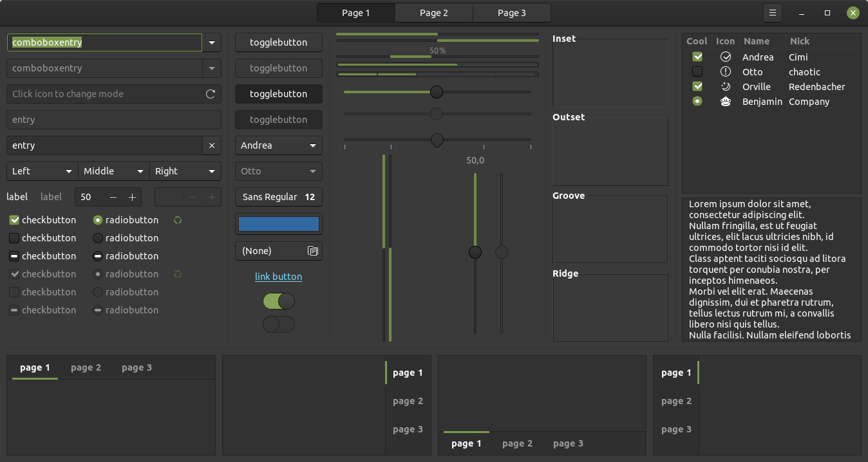Click the knob of the top horizontal slider
This screenshot has width=868, height=462.
point(437,92)
